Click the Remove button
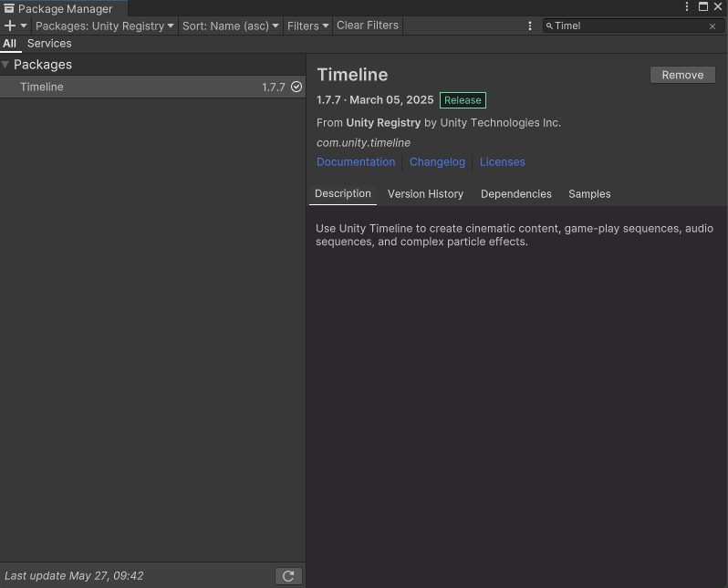Viewport: 728px width, 588px height. coord(682,75)
